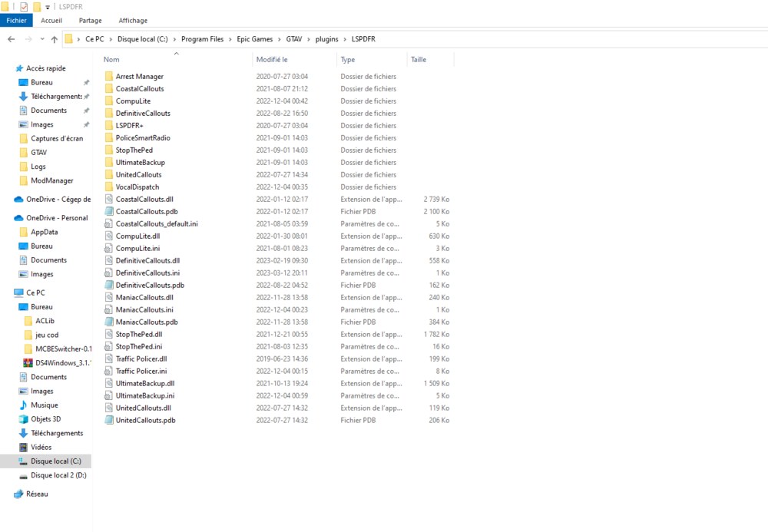Switch to the Affichage tab

pyautogui.click(x=133, y=21)
